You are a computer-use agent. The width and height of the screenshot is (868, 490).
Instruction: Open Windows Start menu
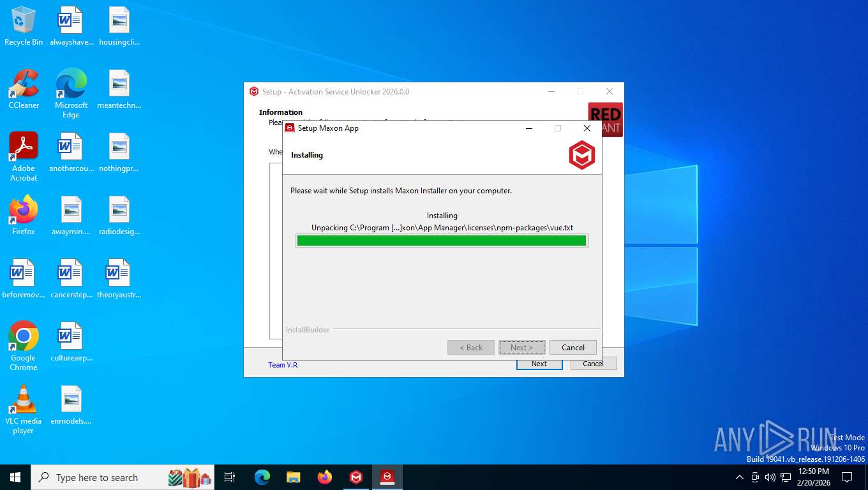tap(15, 477)
